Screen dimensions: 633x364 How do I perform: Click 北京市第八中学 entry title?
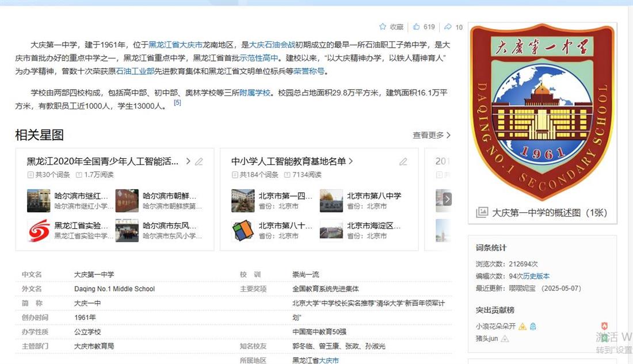(374, 196)
